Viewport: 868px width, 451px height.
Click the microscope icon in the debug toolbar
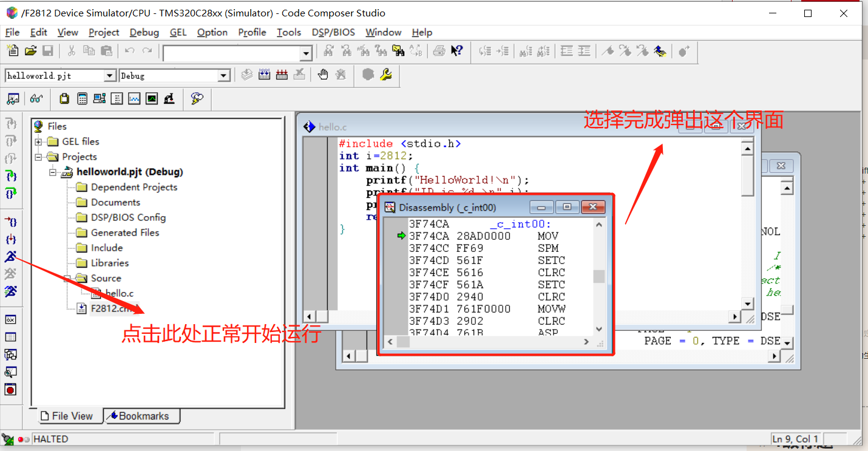169,98
